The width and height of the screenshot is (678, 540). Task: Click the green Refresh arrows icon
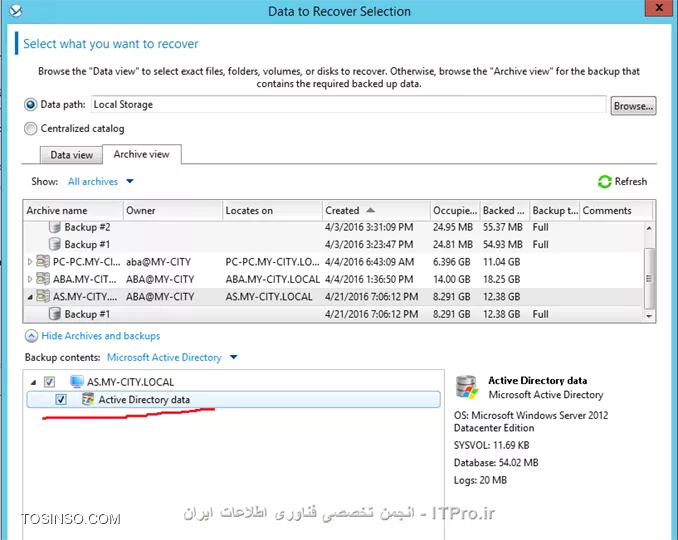click(x=604, y=182)
